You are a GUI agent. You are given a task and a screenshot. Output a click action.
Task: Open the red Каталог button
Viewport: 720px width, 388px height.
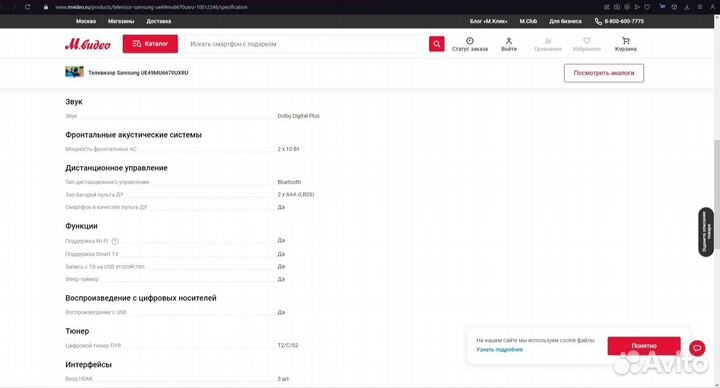pyautogui.click(x=150, y=44)
